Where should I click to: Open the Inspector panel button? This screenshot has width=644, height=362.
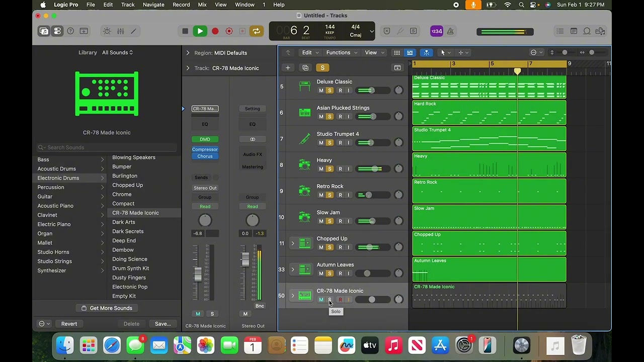point(57,31)
